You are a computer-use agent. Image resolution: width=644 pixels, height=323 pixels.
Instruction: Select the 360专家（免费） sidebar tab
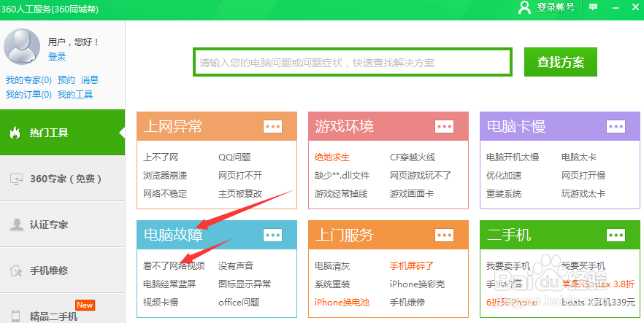point(63,179)
